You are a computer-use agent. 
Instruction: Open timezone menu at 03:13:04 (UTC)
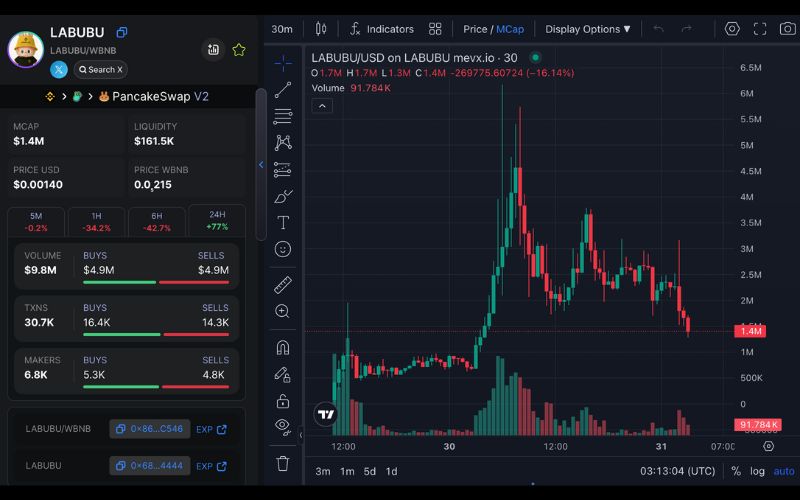coord(678,471)
